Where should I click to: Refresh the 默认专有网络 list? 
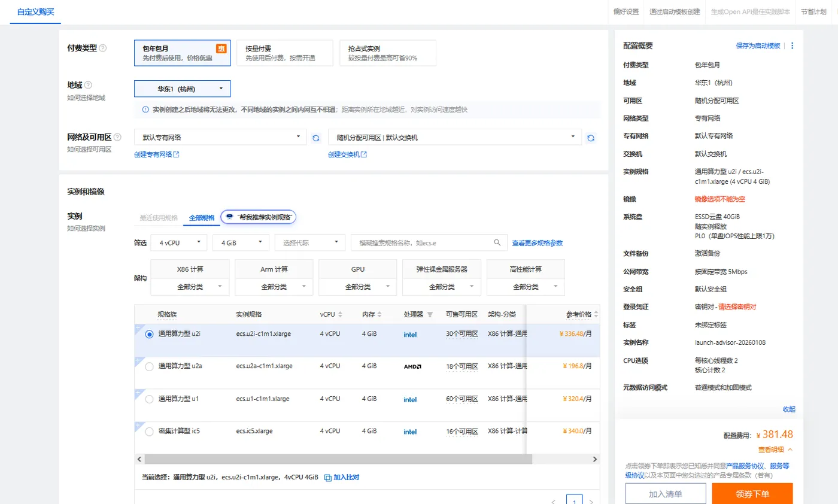[316, 138]
